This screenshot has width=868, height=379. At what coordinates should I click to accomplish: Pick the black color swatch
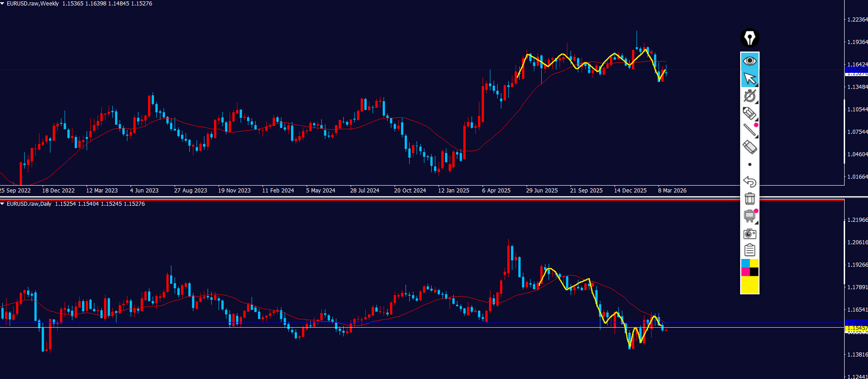[x=754, y=272]
